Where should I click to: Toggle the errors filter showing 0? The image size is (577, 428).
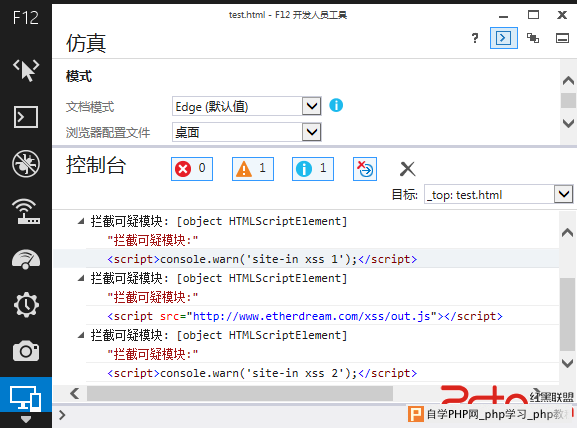coord(192,169)
